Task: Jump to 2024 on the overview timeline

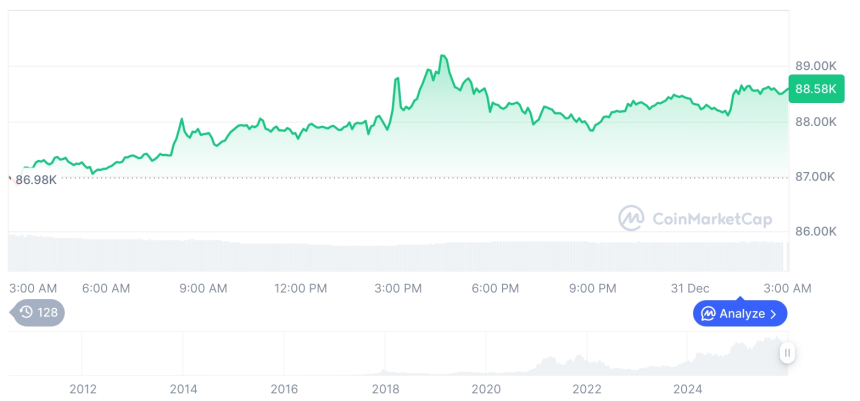Action: click(688, 388)
